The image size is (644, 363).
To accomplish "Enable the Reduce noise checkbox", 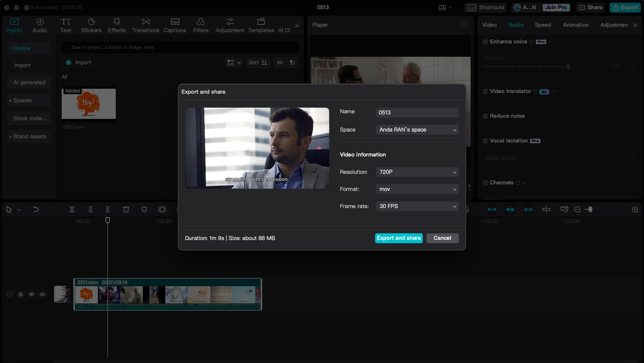I will tap(486, 116).
